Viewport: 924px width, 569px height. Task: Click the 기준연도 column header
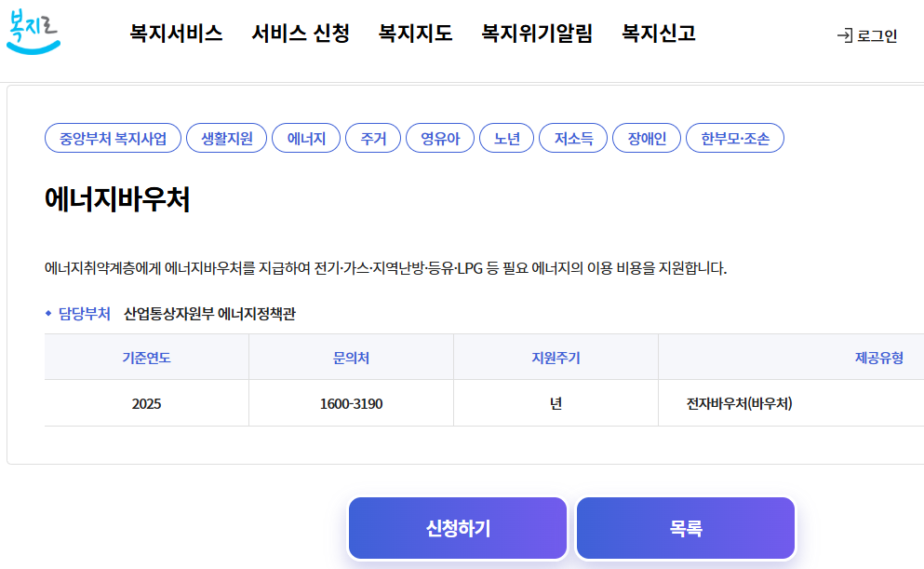click(x=147, y=358)
